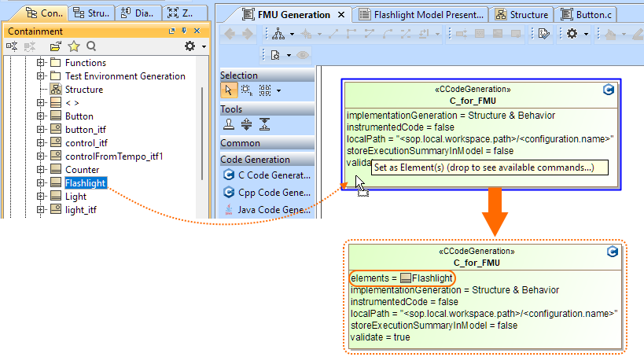Expand Test Environment Generation folder
The height and width of the screenshot is (357, 644).
[x=40, y=76]
